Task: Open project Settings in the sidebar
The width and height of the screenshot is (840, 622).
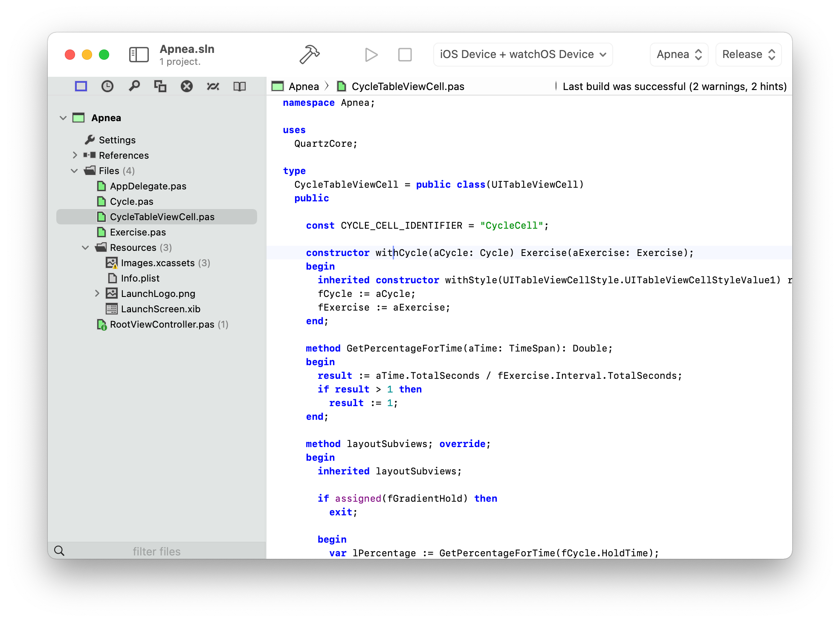Action: tap(117, 140)
